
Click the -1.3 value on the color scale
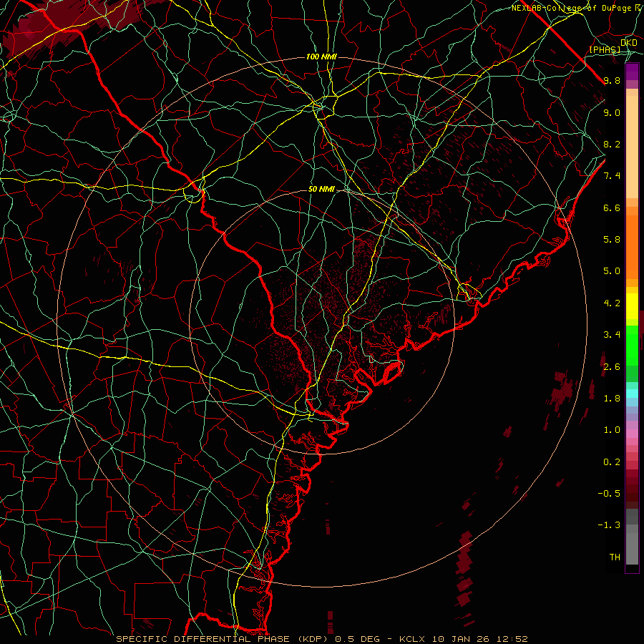[609, 525]
